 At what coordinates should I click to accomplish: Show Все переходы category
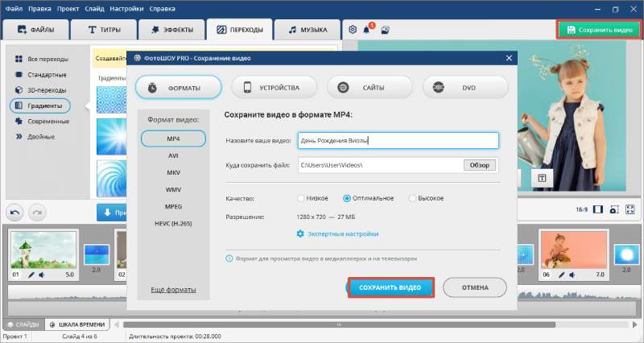(x=42, y=59)
